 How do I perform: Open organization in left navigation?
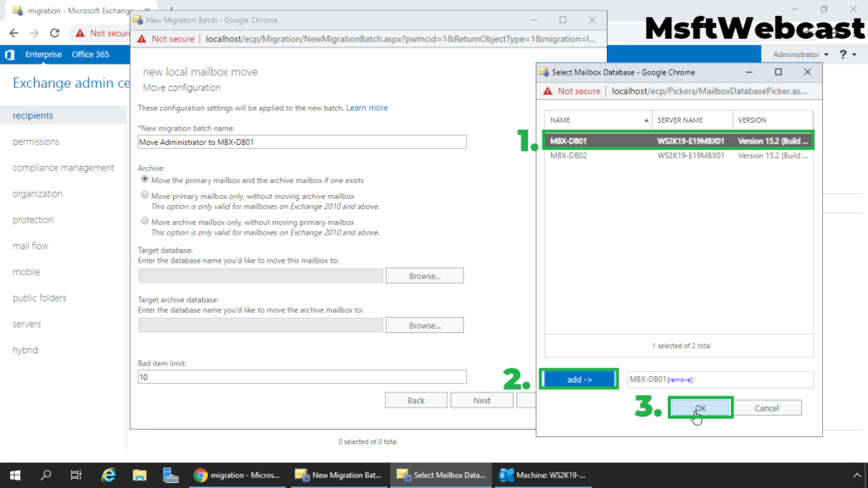coord(37,194)
